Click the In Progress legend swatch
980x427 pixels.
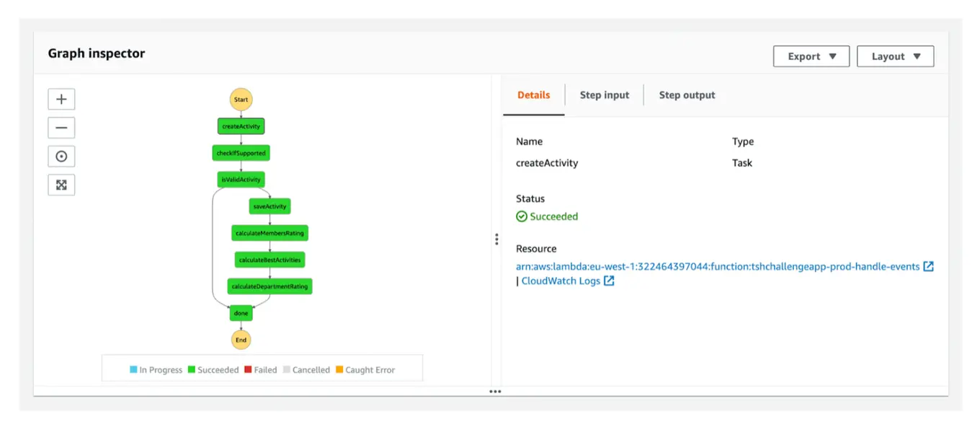[132, 369]
